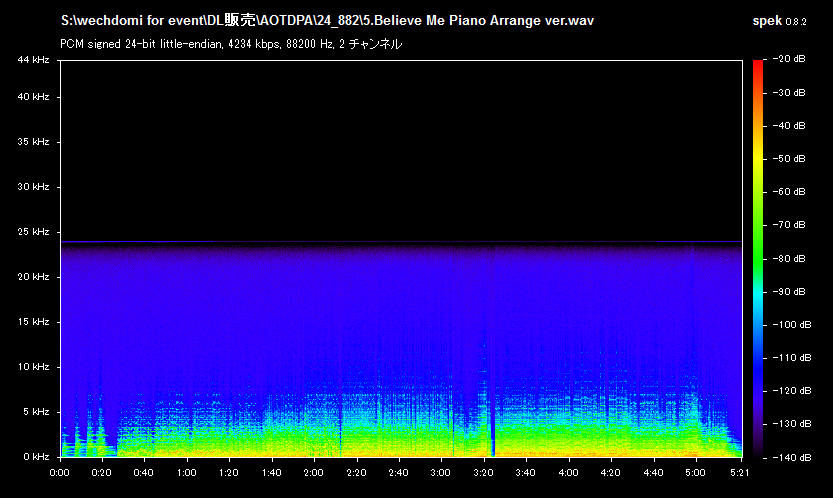Click the vertical dB color gradient bar

click(758, 258)
